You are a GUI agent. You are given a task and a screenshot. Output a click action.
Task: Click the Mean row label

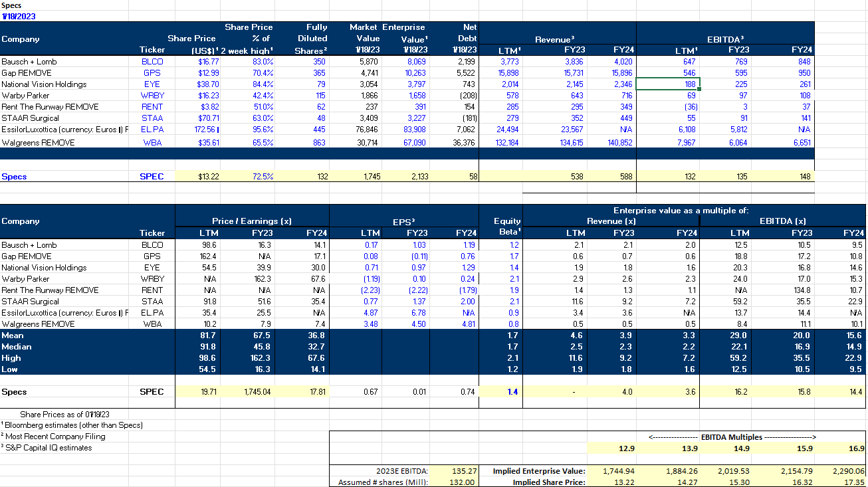[x=13, y=336]
